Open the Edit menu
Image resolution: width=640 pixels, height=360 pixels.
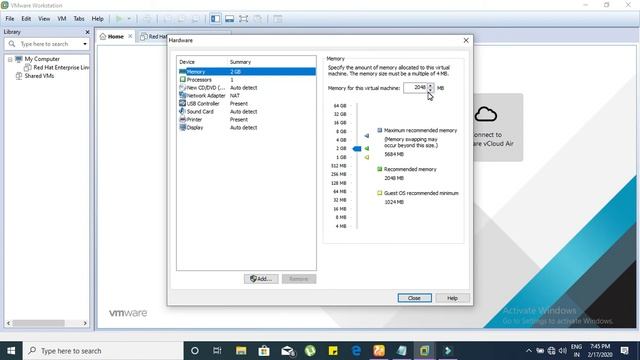click(x=26, y=19)
